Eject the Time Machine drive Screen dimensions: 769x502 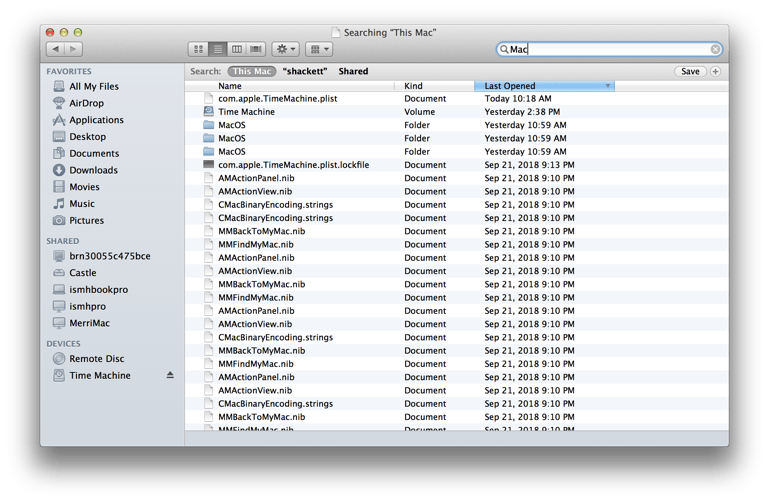point(170,375)
